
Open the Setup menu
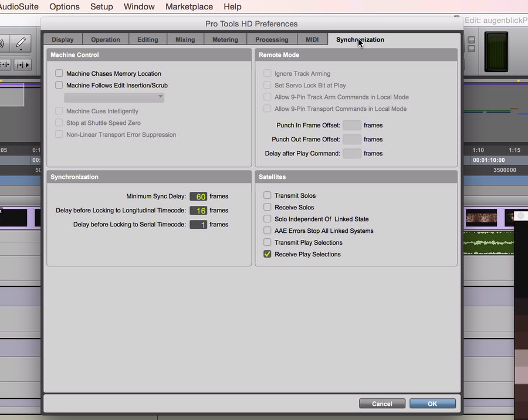coord(101,7)
